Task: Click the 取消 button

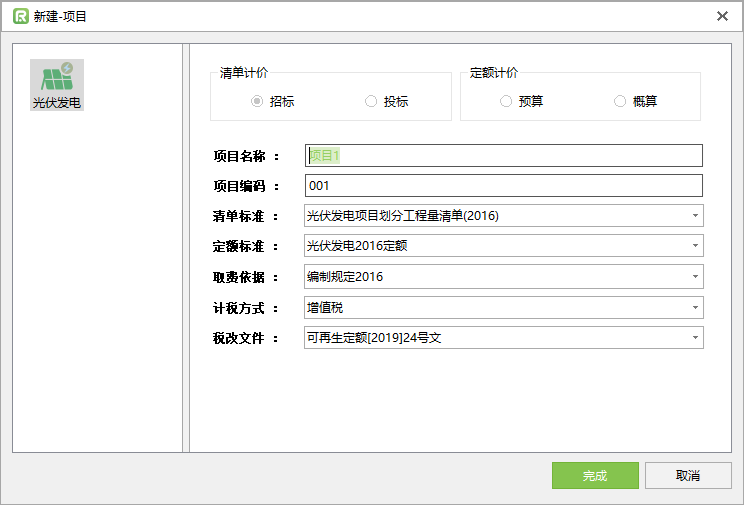Action: coord(687,476)
